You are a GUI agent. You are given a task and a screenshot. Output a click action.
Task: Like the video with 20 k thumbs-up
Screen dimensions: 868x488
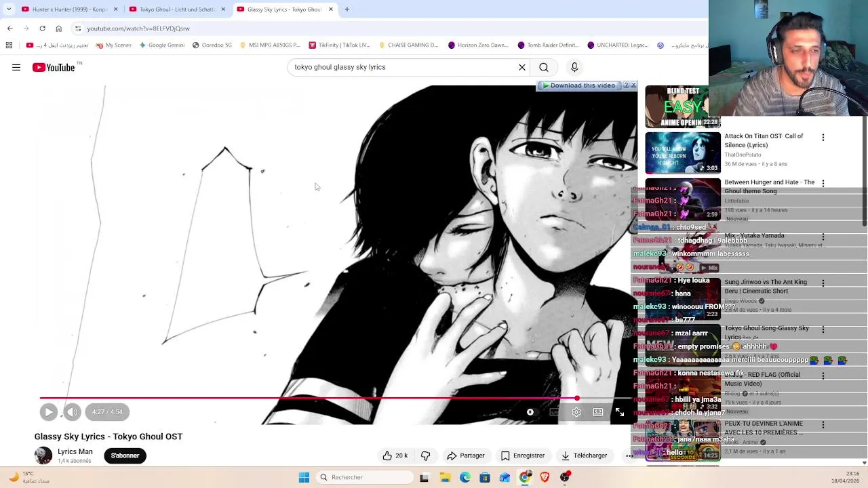click(x=395, y=455)
